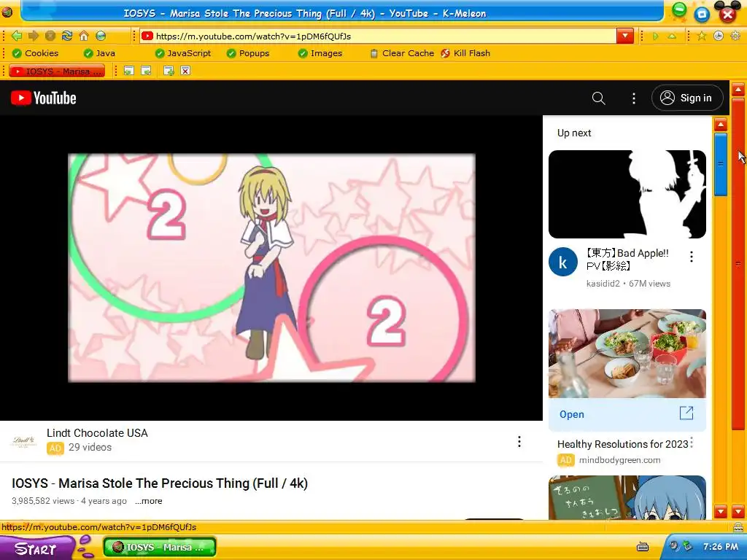This screenshot has width=747, height=560.
Task: Open the salad dinner ad thumbnail
Action: pyautogui.click(x=627, y=354)
